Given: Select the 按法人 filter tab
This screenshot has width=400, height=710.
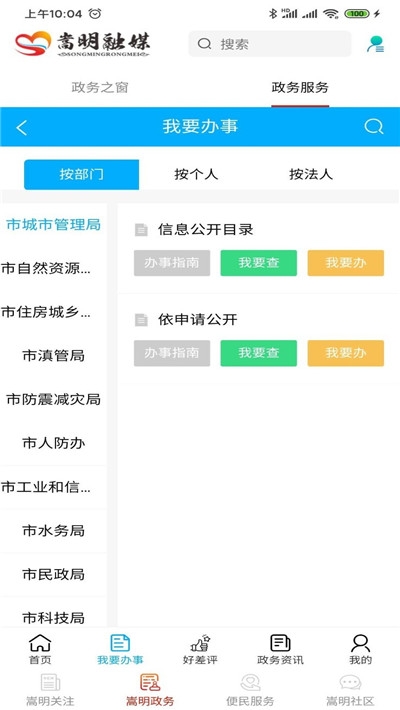Looking at the screenshot, I should coord(311,174).
